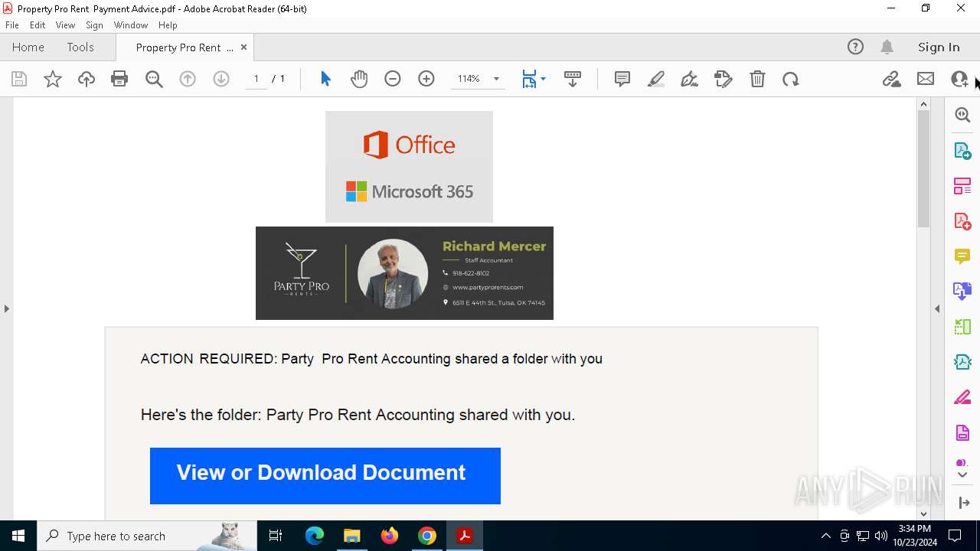The image size is (980, 551).
Task: Open share with others icon
Action: tap(959, 79)
